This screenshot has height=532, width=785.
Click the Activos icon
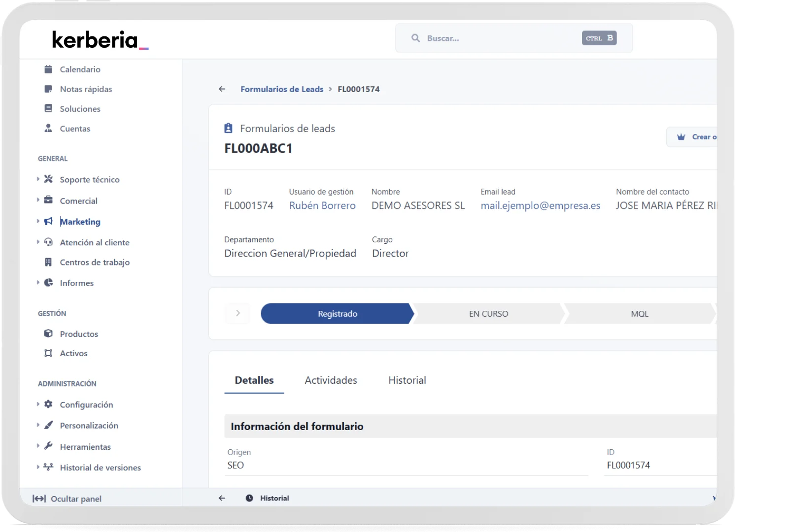(48, 353)
